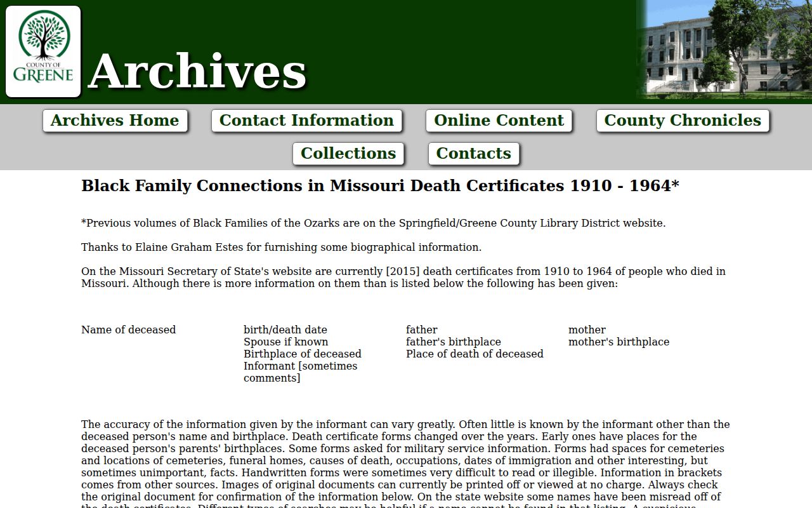Click the Missouri Secretary of State paragraph
The width and height of the screenshot is (812, 508).
[x=403, y=277]
